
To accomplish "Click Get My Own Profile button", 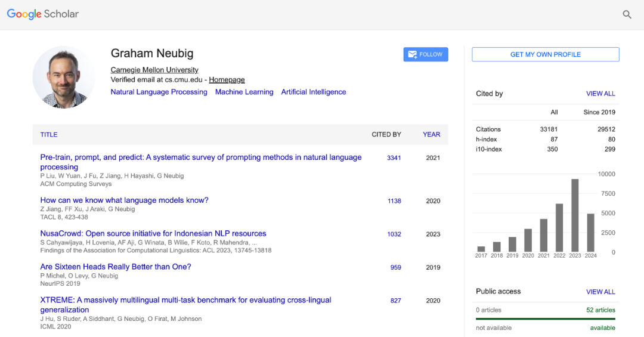I will [545, 54].
